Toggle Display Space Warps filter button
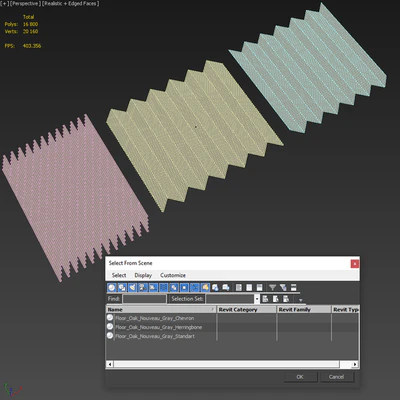This screenshot has height=400, width=400. point(163,287)
